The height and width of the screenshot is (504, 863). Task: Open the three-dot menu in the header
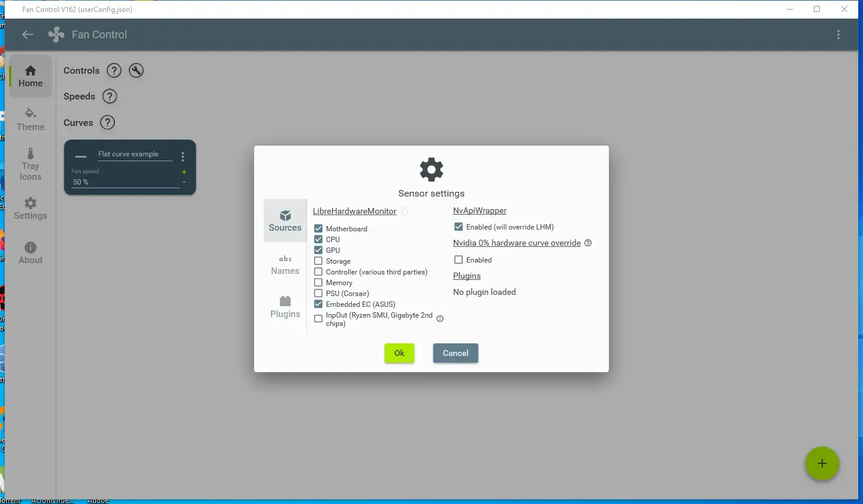838,35
